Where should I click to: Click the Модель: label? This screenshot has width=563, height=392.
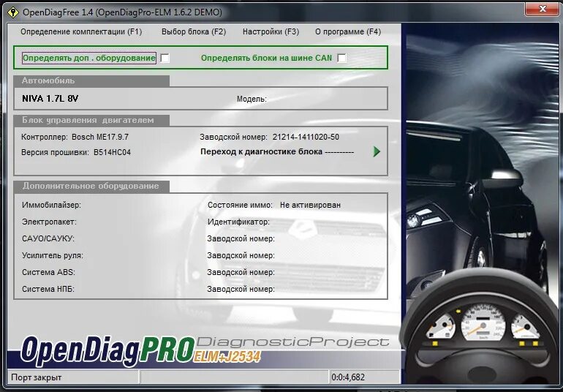click(x=252, y=99)
